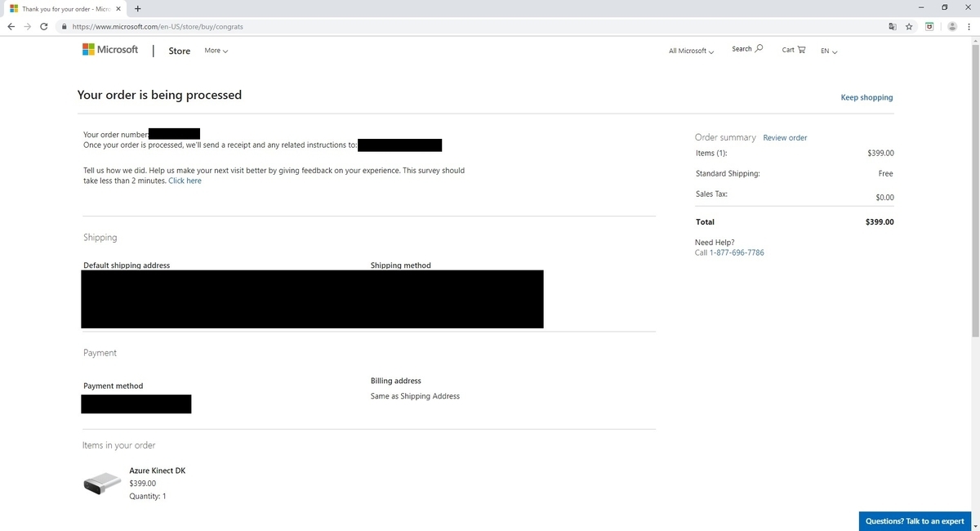The image size is (980, 531).
Task: Click the Azure Kinect DK product thumbnail
Action: (102, 484)
